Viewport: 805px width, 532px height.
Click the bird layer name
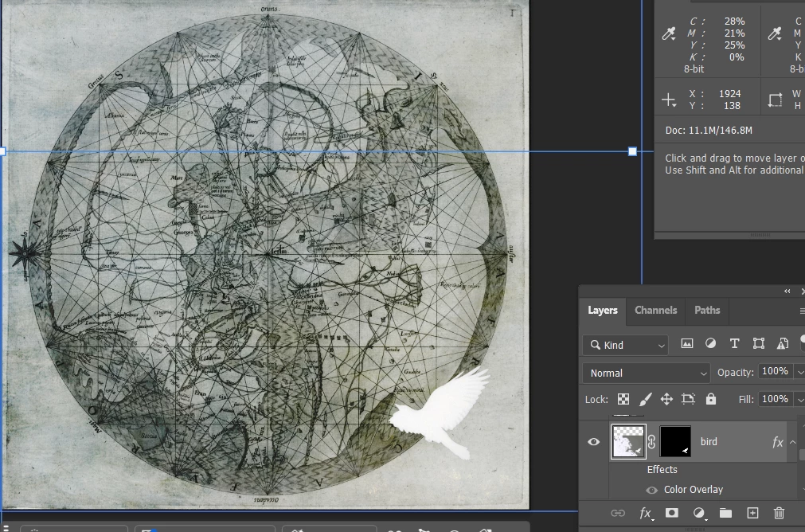709,442
